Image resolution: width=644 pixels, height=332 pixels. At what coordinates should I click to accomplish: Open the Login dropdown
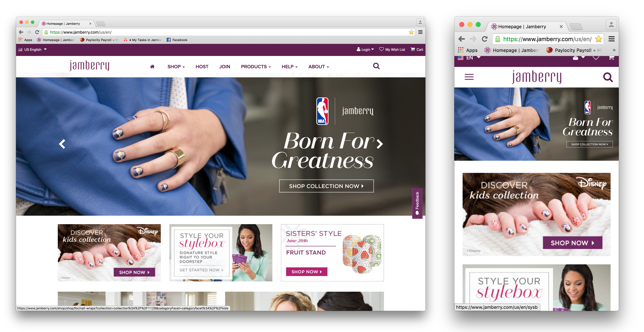coord(365,49)
